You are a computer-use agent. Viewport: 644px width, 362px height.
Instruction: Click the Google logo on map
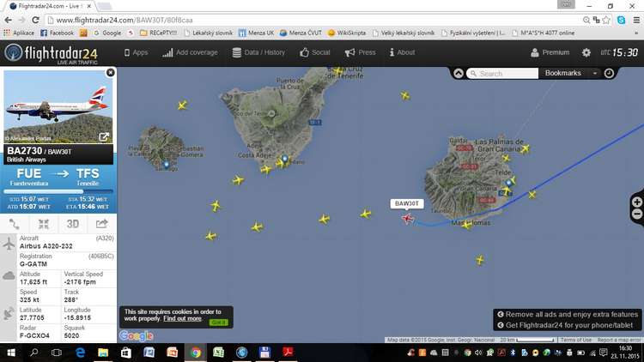point(137,335)
